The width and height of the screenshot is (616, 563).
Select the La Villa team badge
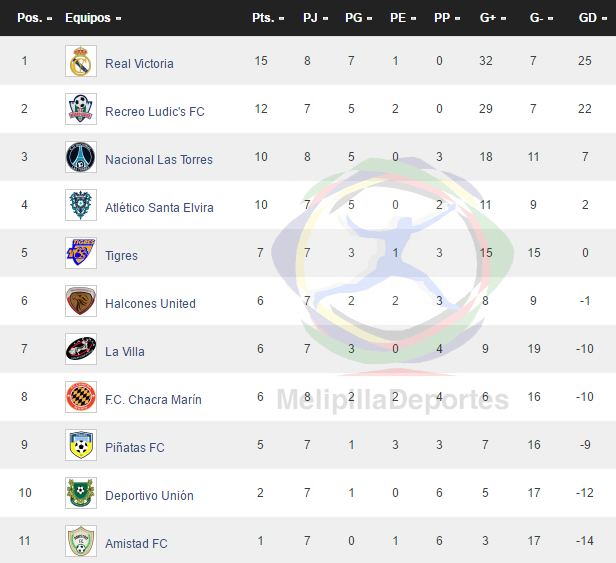point(81,349)
